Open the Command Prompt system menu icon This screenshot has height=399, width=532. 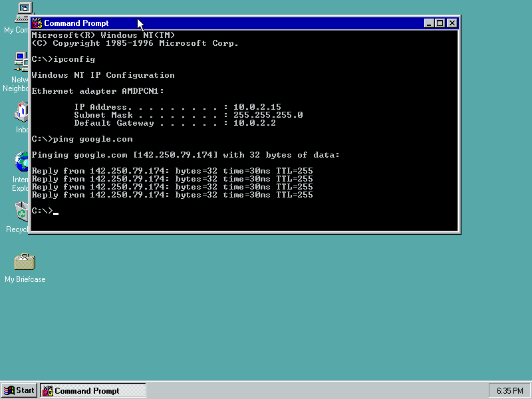[x=37, y=23]
